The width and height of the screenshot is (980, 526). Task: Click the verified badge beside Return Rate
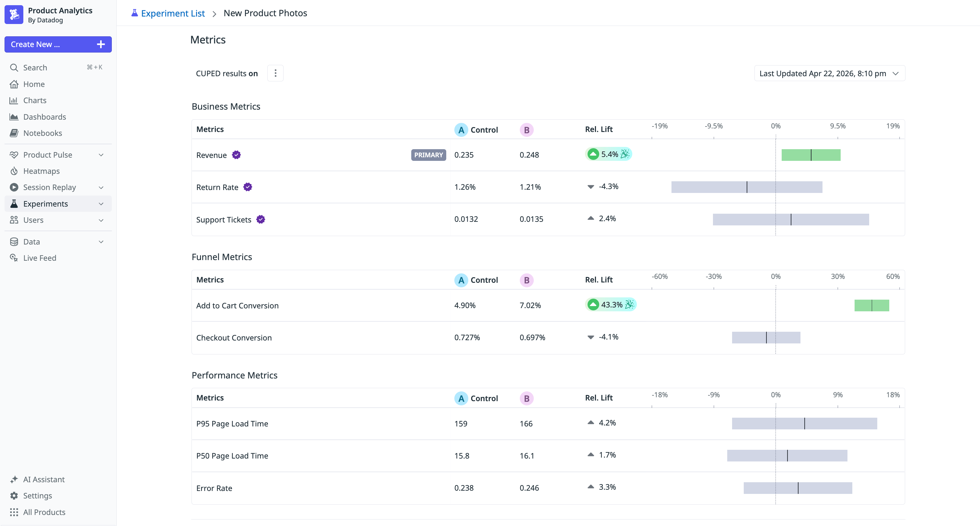248,187
